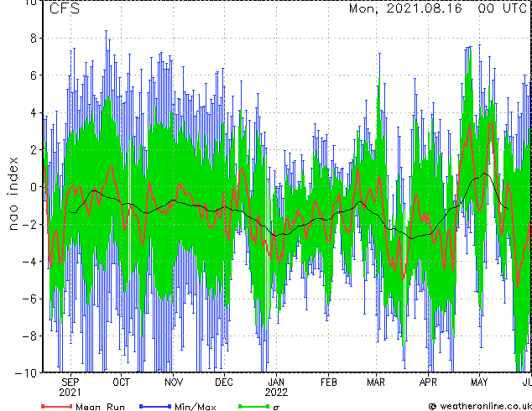Screen dimensions: 532x411
Task: Click the y-axis value -8
Action: click(29, 336)
